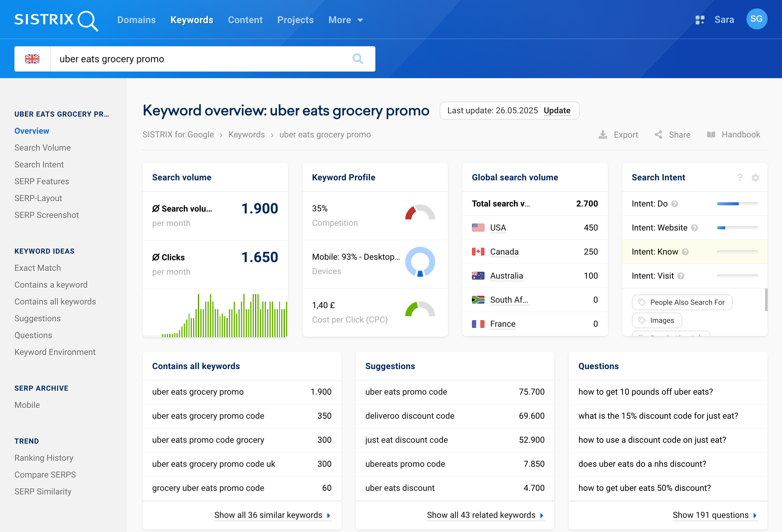
Task: Click the France flag icon
Action: pyautogui.click(x=478, y=324)
